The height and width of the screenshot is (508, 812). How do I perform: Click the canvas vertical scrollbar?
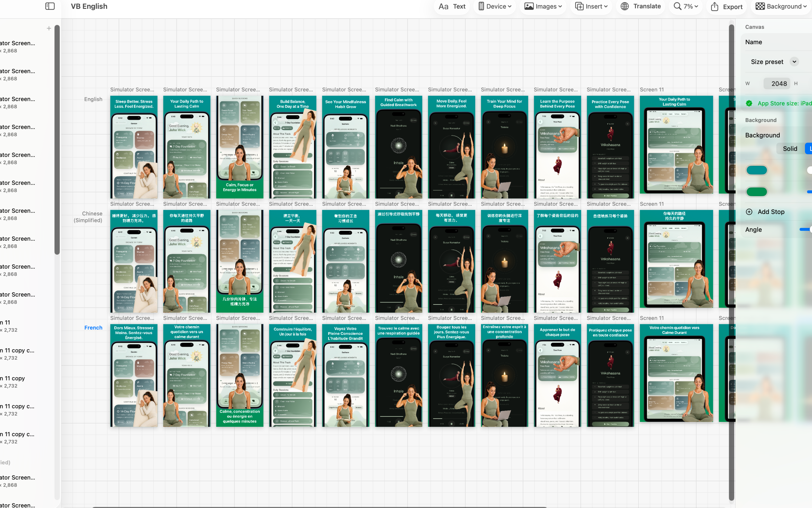pos(731,262)
